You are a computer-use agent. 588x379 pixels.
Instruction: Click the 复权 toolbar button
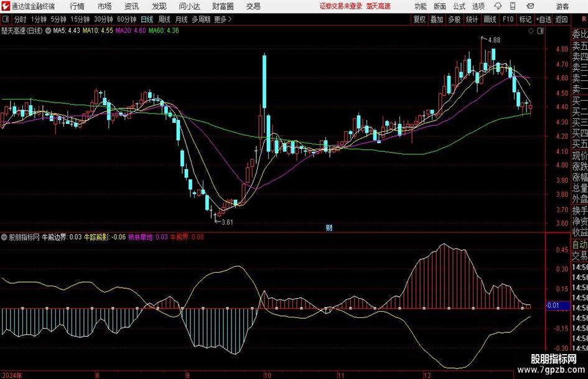(419, 19)
